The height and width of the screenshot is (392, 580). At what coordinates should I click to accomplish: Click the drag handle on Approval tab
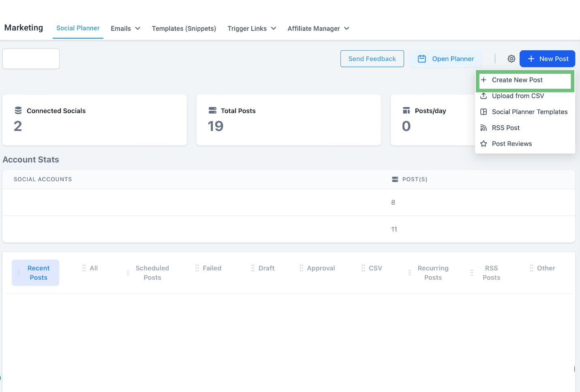click(x=301, y=268)
